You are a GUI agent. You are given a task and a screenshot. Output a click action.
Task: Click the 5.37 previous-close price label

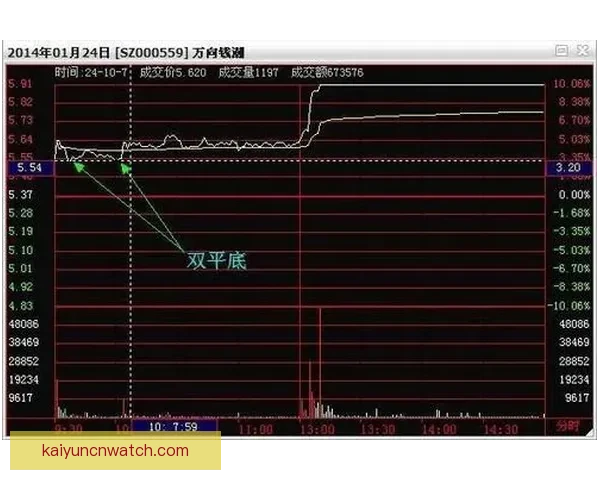pos(21,194)
